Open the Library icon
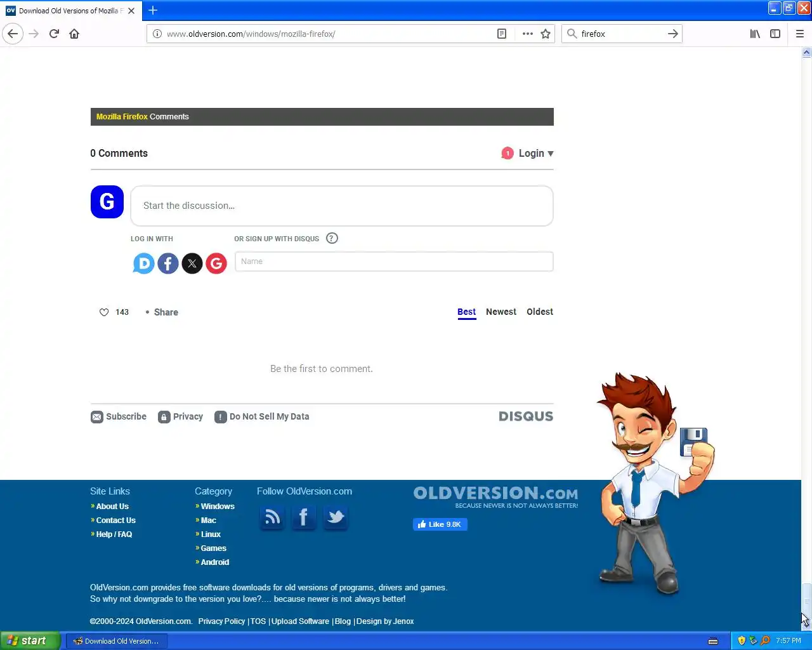Image resolution: width=812 pixels, height=650 pixels. pyautogui.click(x=755, y=34)
